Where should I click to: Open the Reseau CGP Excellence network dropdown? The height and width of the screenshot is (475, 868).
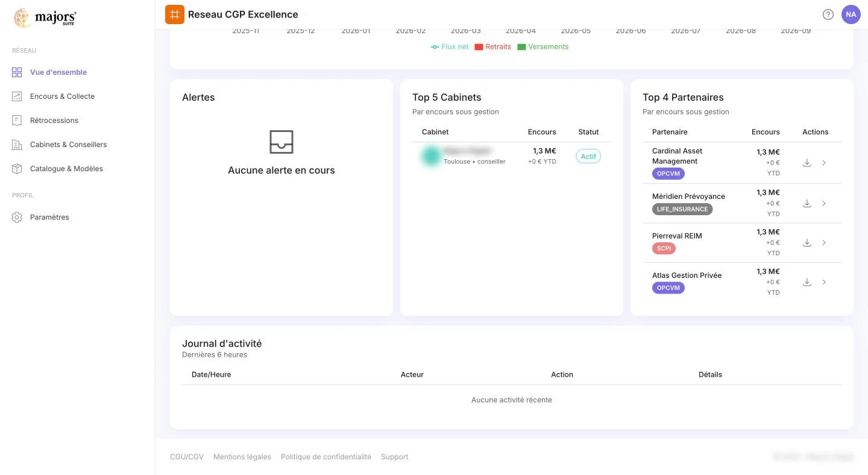pyautogui.click(x=306, y=14)
